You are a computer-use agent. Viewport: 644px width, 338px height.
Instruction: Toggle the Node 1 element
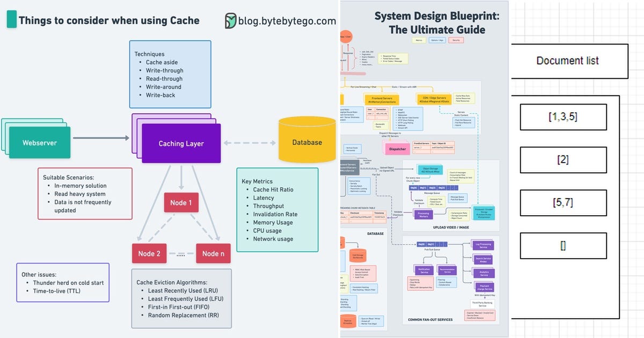(x=181, y=203)
